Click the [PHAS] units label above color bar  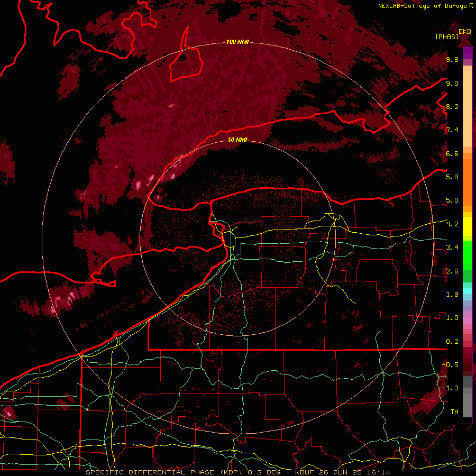pyautogui.click(x=447, y=36)
